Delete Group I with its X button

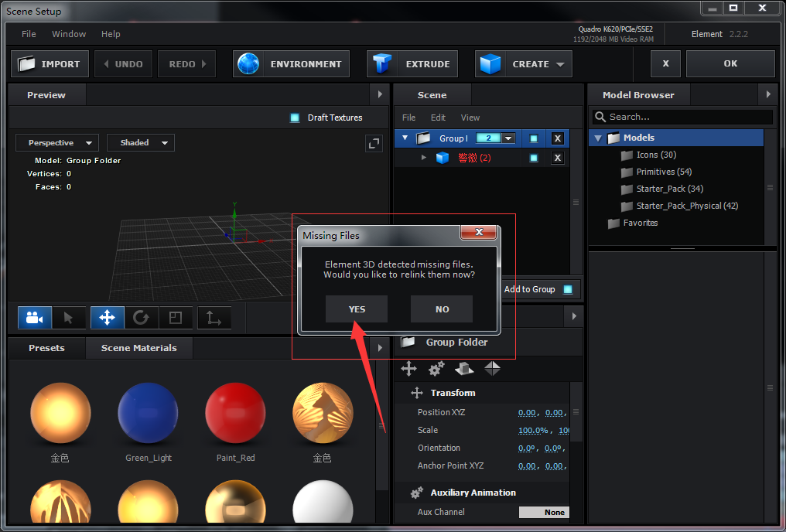click(x=558, y=138)
